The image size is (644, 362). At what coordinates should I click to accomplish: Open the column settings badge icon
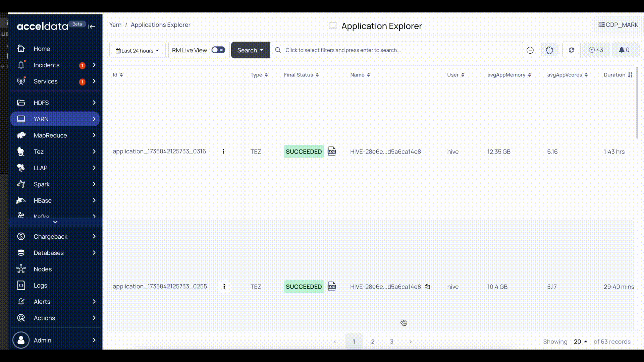tap(549, 50)
